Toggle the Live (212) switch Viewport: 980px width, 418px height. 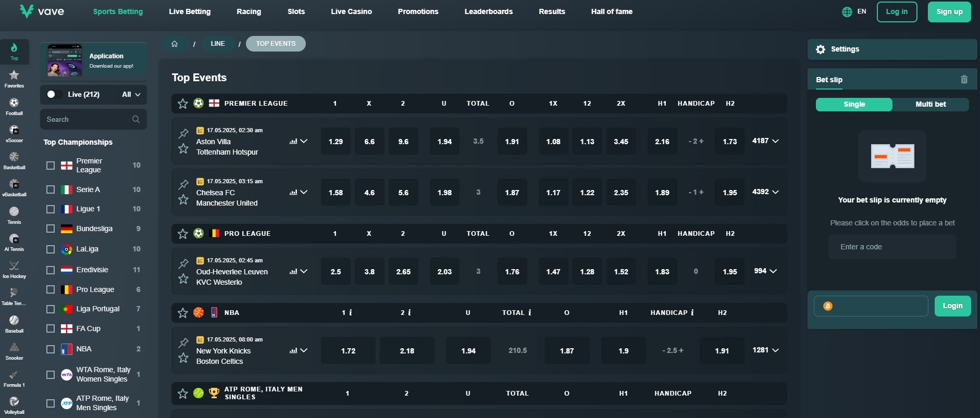(54, 94)
